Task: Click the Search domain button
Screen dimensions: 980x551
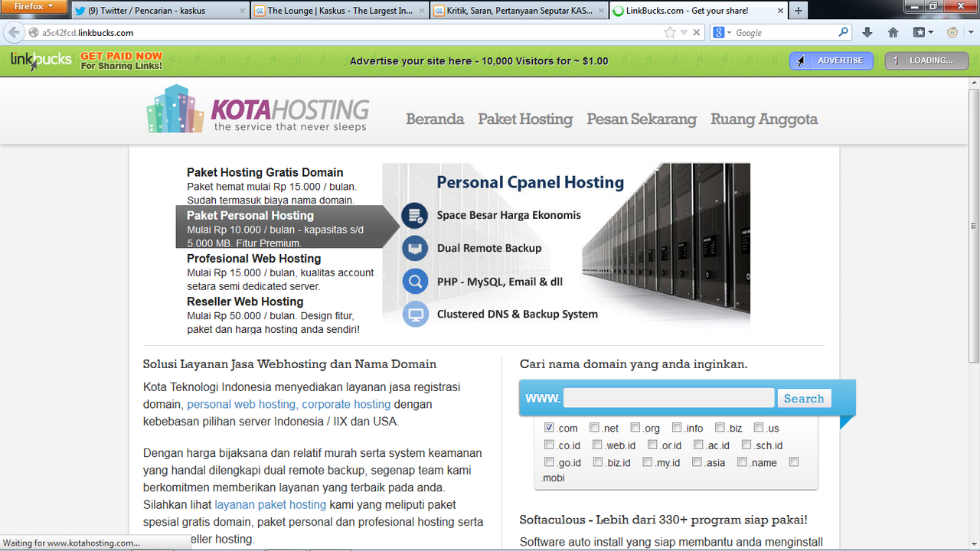Action: (x=804, y=398)
